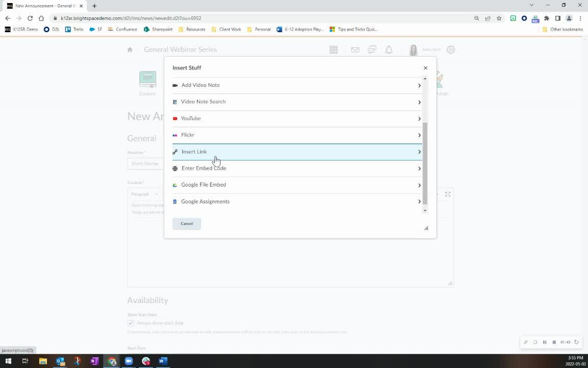Open the Other bookmarks folder
Screen dimensions: 588x368
pyautogui.click(x=562, y=29)
